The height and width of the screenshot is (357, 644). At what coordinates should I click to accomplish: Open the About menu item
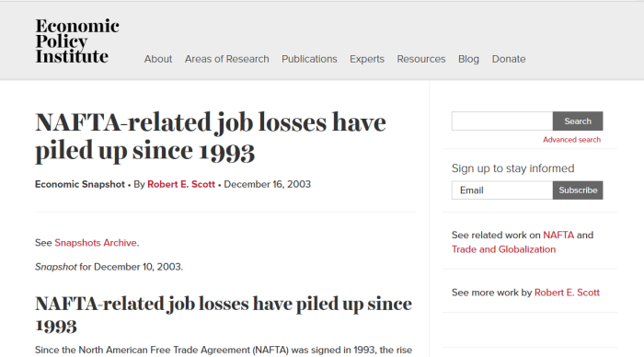click(x=158, y=59)
